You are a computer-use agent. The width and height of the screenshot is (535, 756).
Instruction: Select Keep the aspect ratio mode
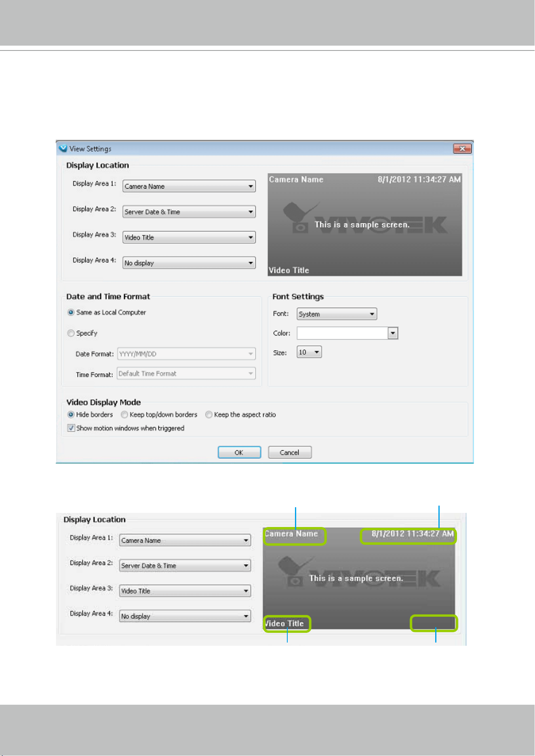pyautogui.click(x=209, y=414)
